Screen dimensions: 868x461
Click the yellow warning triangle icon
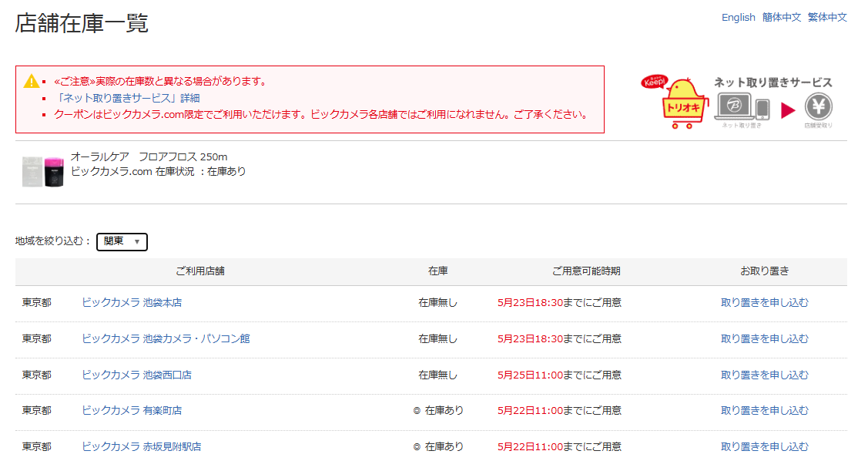32,82
